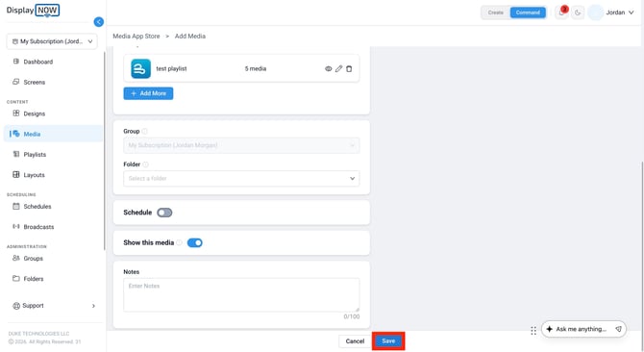Screen dimensions: 644x352
Task: Switch to Create mode
Action: tap(495, 13)
